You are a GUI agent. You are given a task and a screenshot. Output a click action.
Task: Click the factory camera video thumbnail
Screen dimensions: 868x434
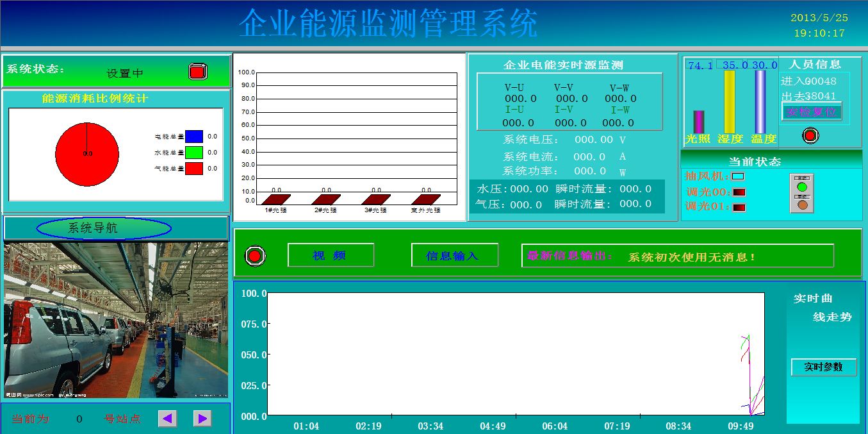116,321
